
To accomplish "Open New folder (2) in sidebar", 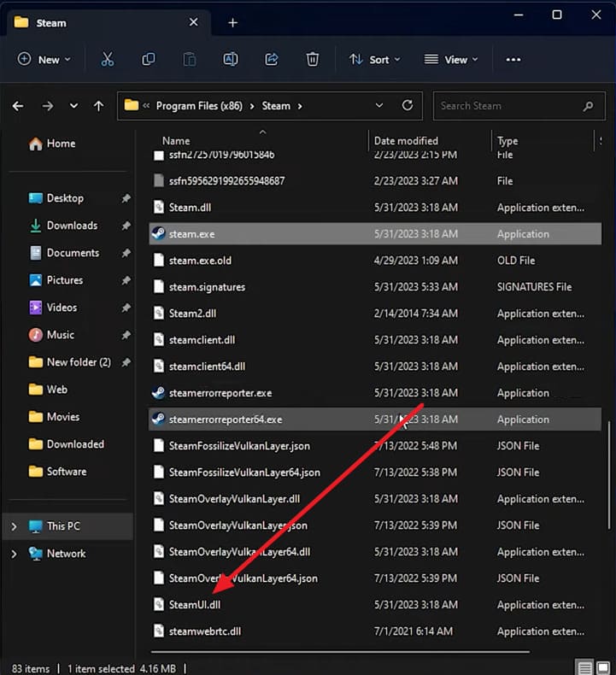I will coord(69,362).
